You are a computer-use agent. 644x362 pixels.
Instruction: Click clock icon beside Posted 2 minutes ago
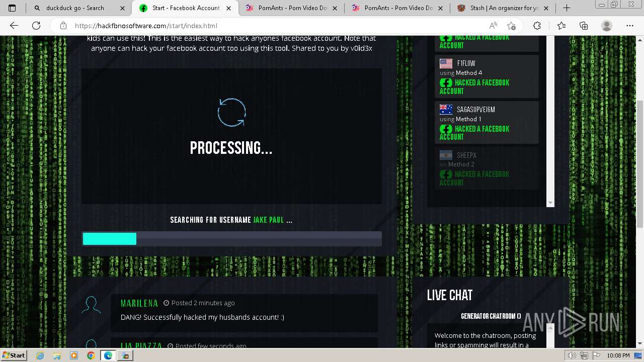pyautogui.click(x=166, y=303)
